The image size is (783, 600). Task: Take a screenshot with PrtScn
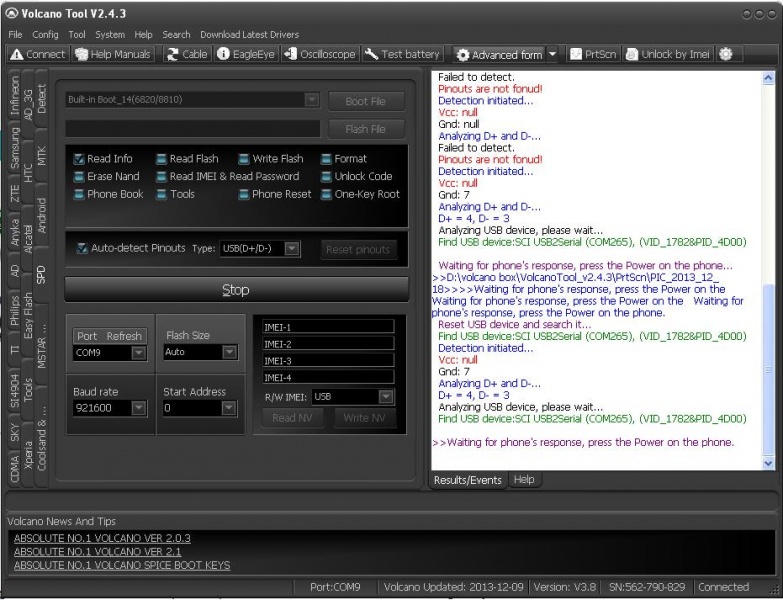click(594, 54)
